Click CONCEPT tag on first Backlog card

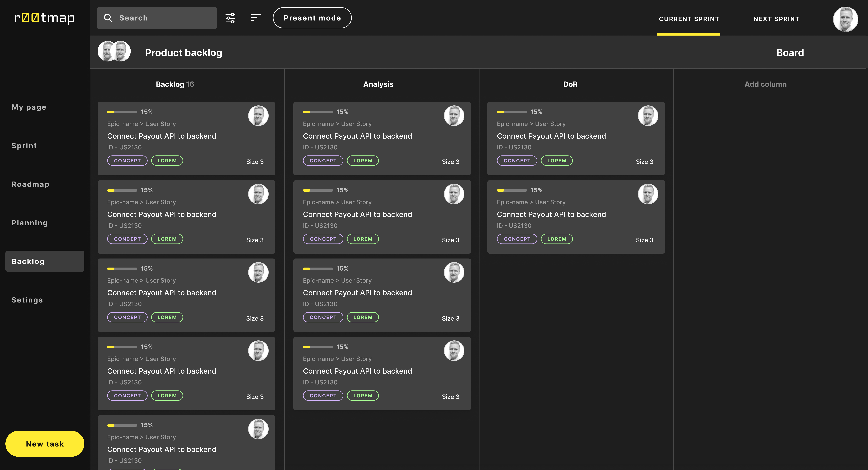(127, 160)
